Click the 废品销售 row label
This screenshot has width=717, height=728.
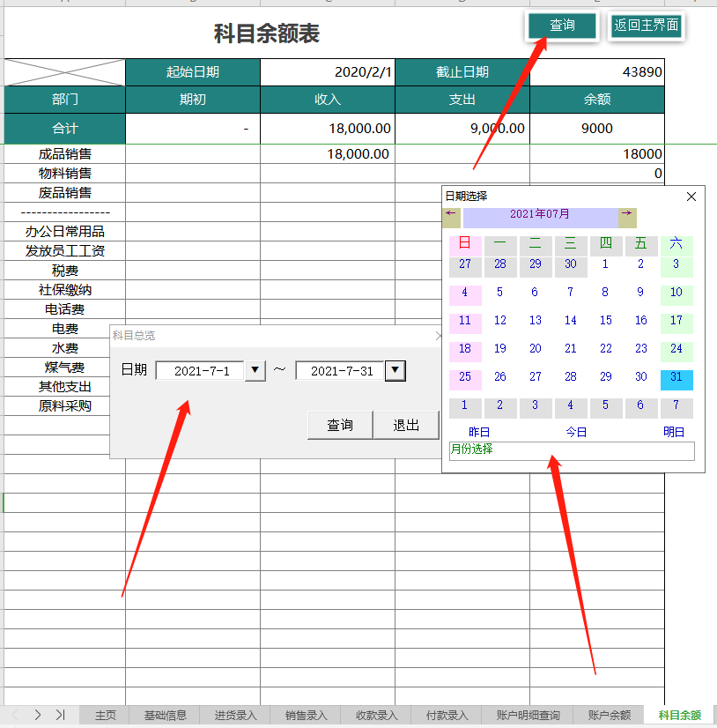tap(65, 193)
